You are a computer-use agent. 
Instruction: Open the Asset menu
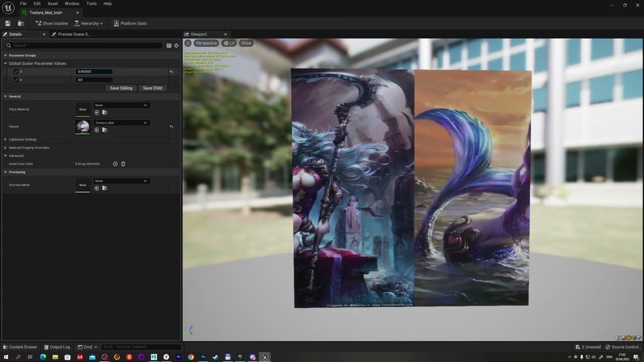pyautogui.click(x=52, y=4)
